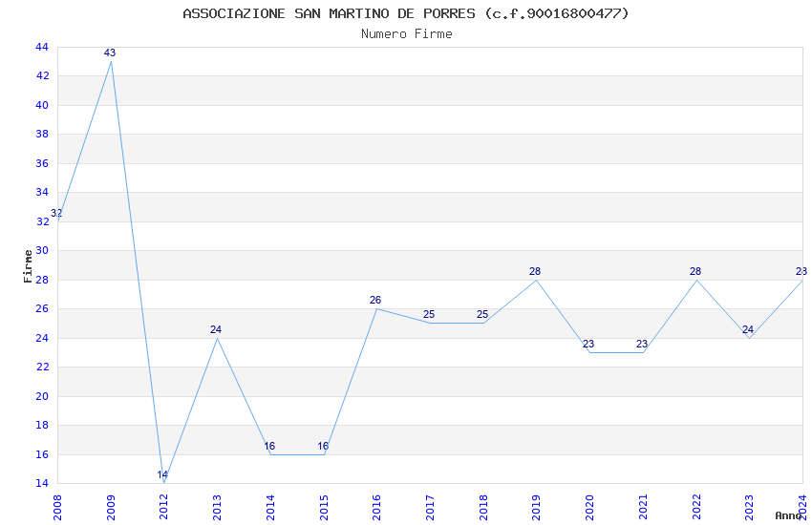Click the y-axis value 20
Viewport: 812px width, 525px height.
pyautogui.click(x=42, y=396)
